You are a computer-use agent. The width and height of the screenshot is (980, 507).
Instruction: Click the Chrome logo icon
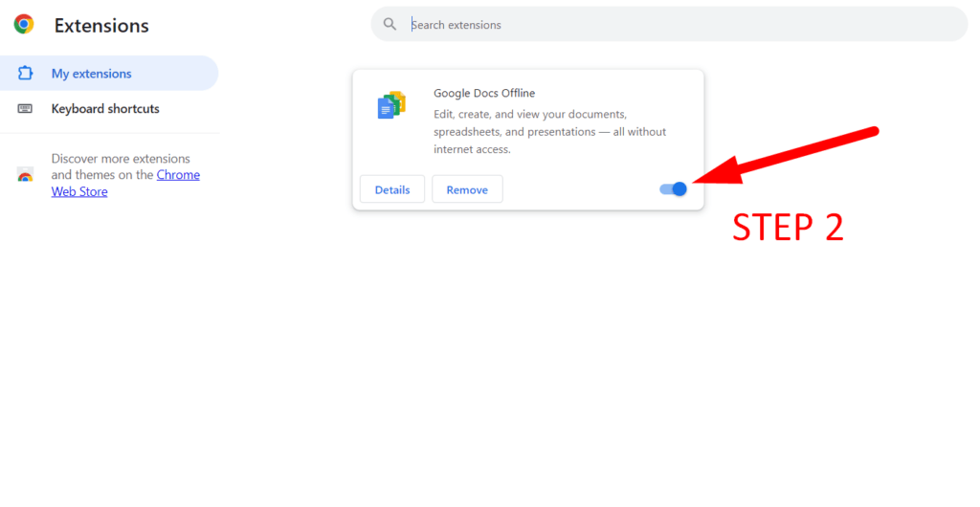tap(24, 25)
